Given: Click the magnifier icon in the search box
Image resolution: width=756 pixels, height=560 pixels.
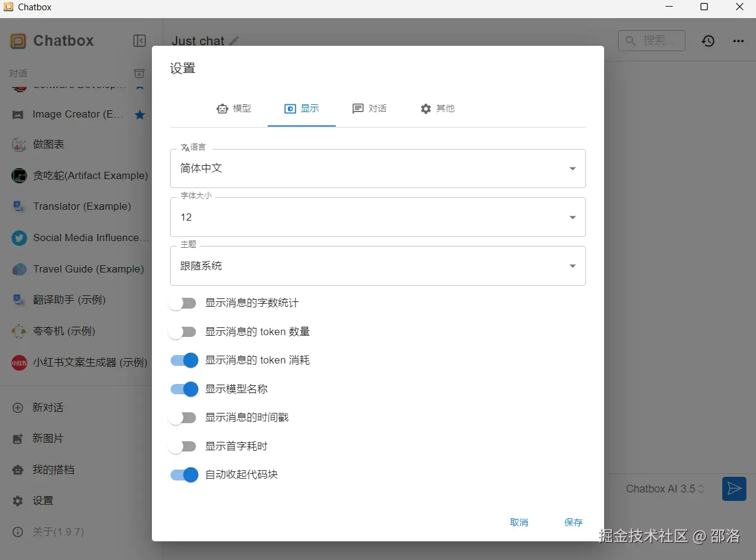Looking at the screenshot, I should coord(631,41).
